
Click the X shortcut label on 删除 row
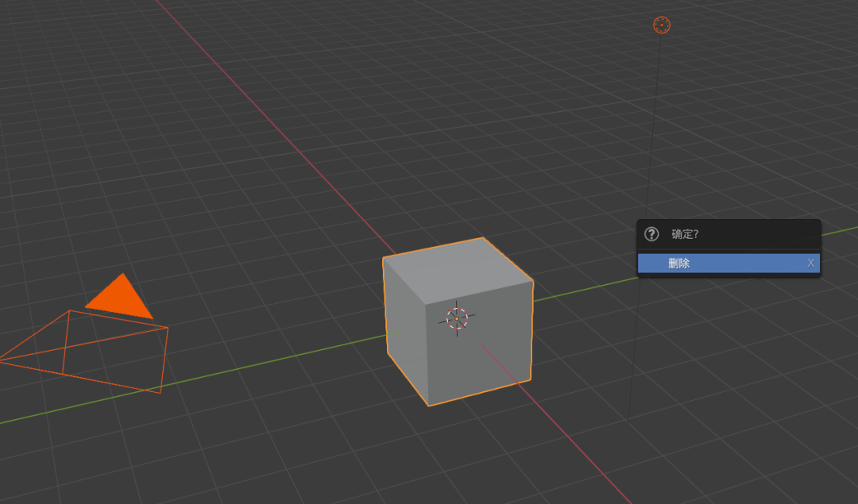pos(810,264)
